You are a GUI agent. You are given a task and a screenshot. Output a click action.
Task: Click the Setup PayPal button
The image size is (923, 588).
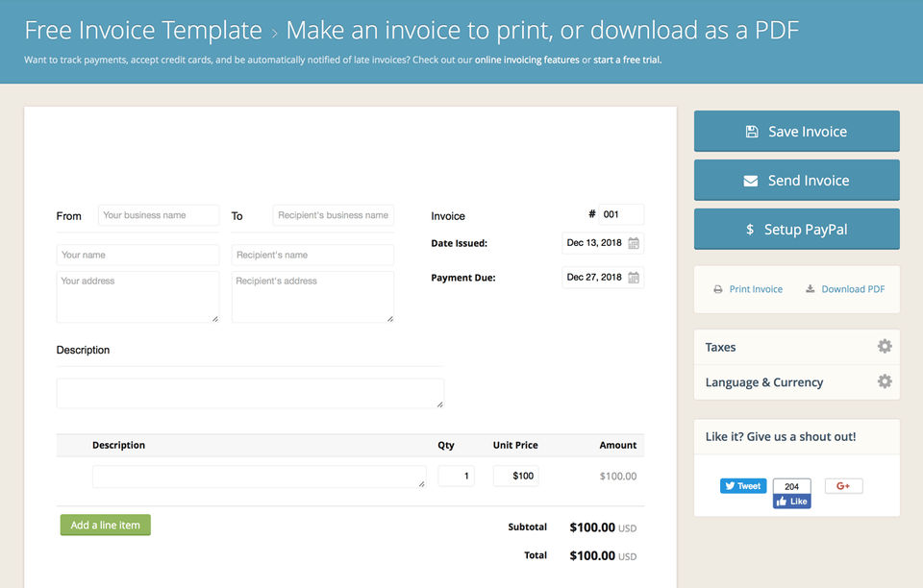click(796, 230)
